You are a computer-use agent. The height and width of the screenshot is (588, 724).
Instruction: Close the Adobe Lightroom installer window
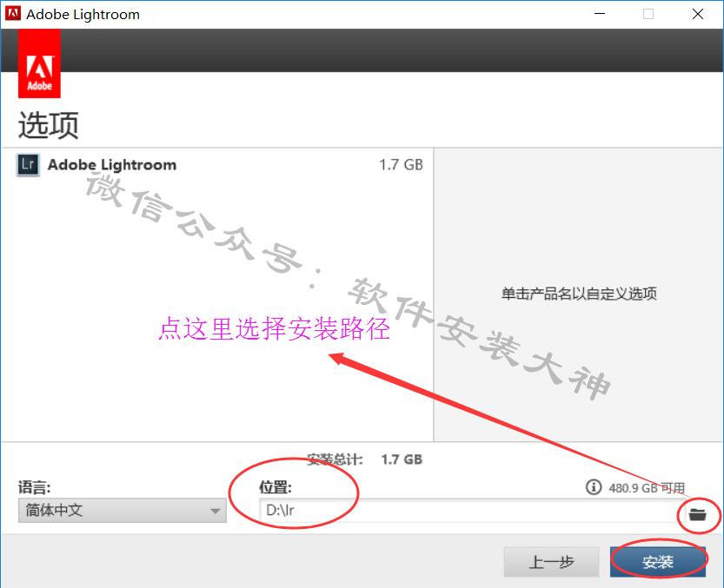pos(698,14)
